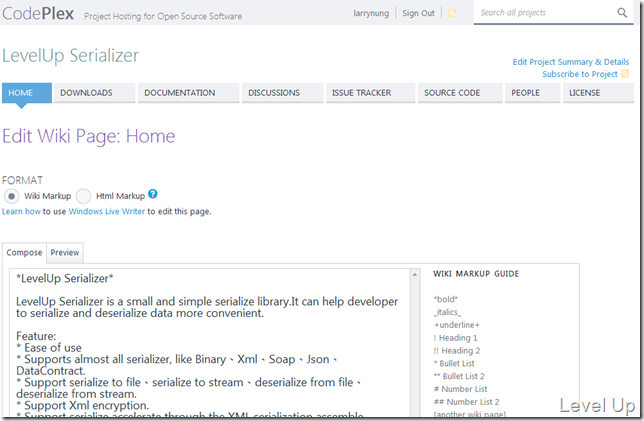This screenshot has height=421, width=644.
Task: Click the '* Ease of use' line
Action: pos(49,348)
